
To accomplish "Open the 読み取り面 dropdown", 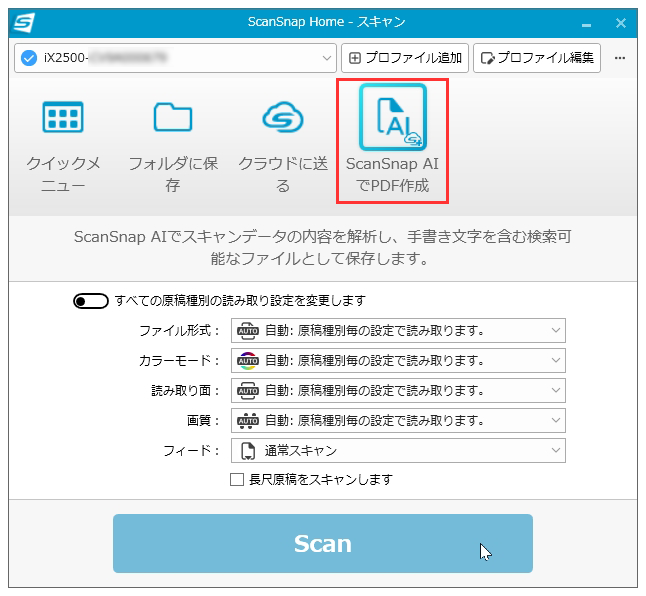I will tap(398, 390).
